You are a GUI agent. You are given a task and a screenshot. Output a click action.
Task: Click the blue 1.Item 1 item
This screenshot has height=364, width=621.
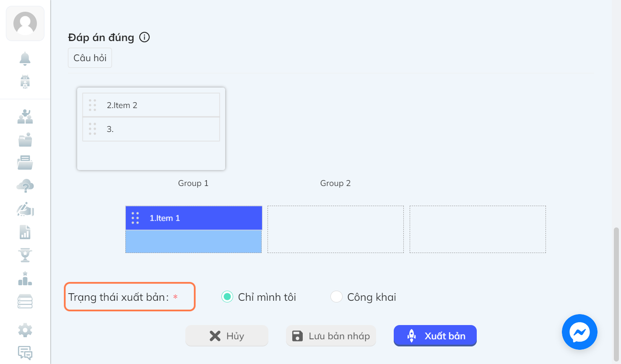194,218
